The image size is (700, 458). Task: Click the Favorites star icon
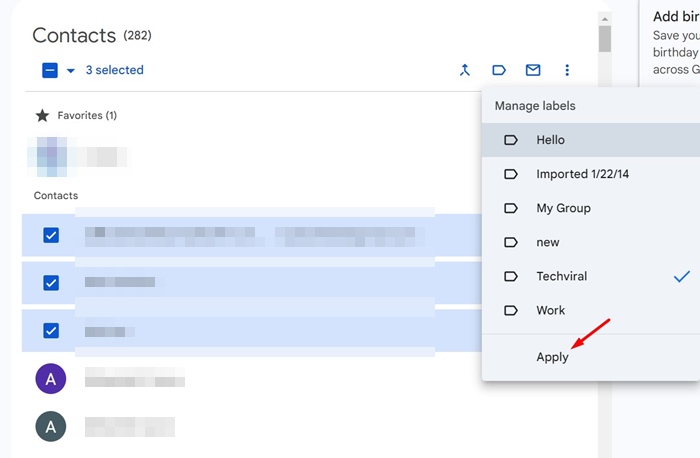[42, 115]
